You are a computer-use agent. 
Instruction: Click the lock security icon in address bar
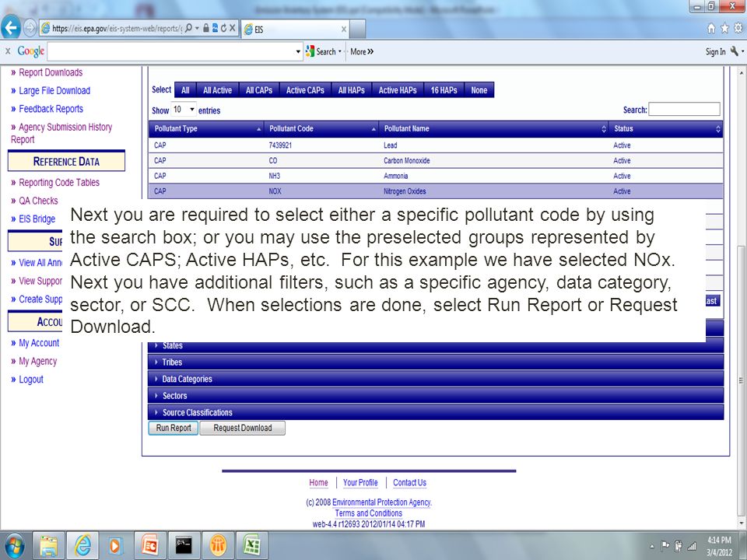pos(205,28)
